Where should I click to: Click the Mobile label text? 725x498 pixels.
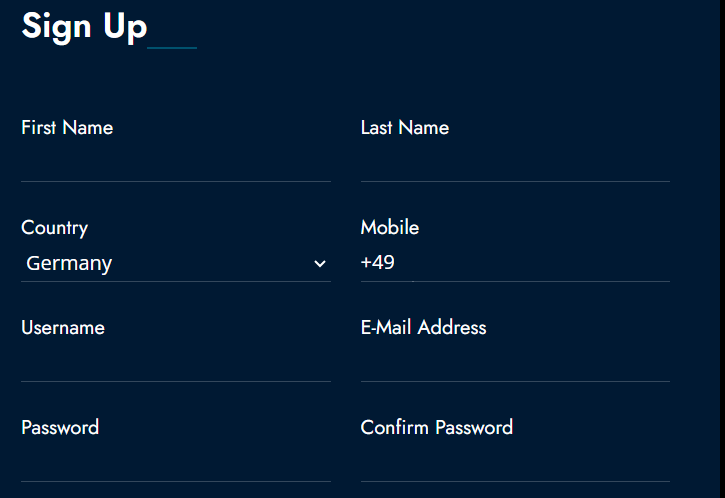(390, 227)
